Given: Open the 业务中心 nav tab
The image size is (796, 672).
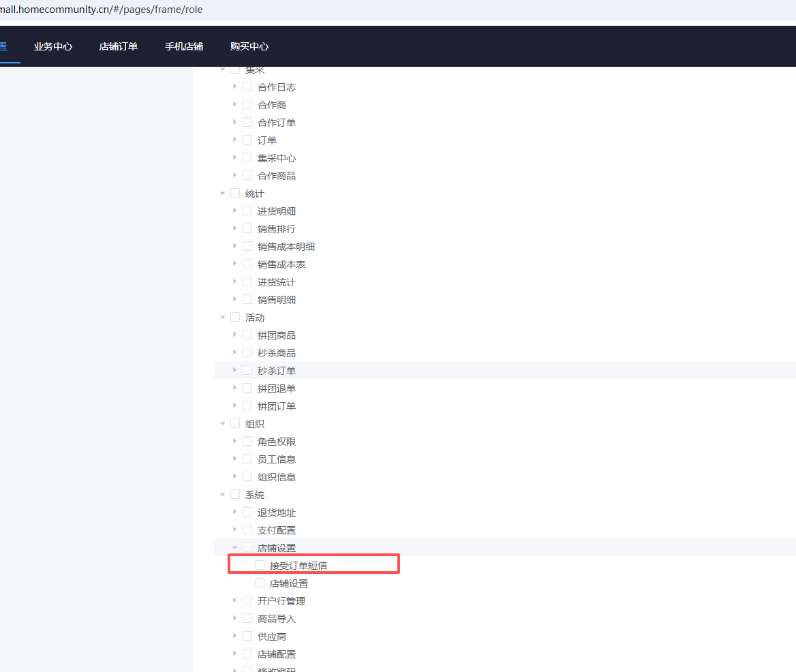Looking at the screenshot, I should click(x=53, y=46).
